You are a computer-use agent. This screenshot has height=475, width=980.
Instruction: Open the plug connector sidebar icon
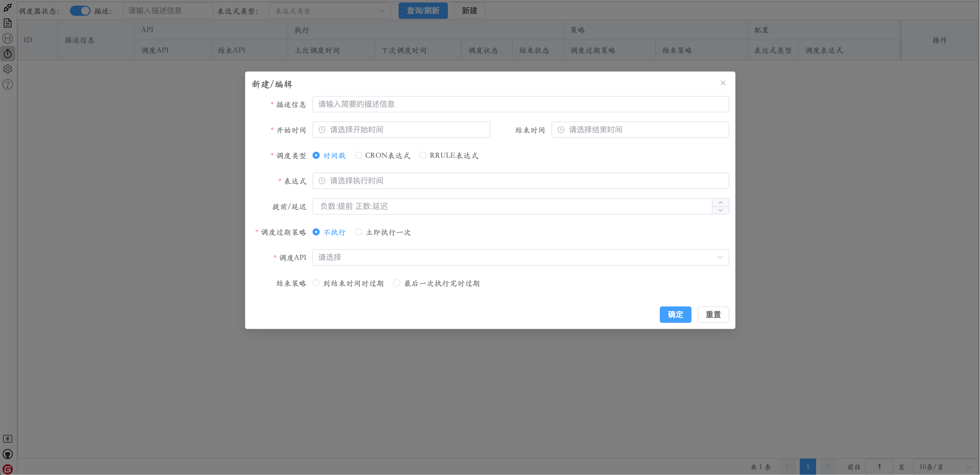pos(8,8)
